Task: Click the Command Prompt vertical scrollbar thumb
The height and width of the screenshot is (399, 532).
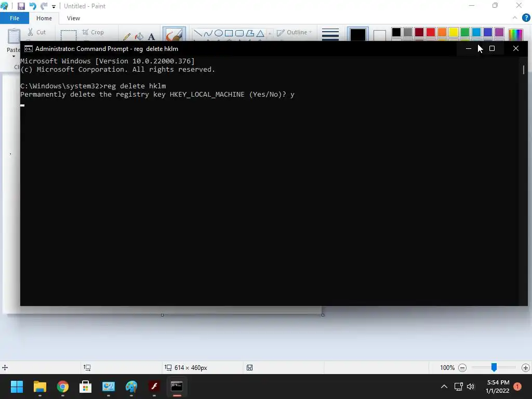Action: pos(524,70)
